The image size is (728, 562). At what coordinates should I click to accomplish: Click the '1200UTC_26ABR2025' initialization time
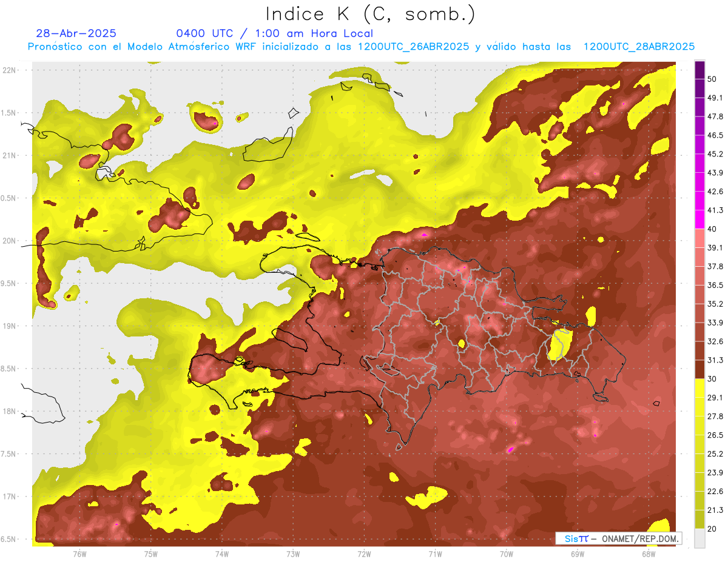pos(414,47)
